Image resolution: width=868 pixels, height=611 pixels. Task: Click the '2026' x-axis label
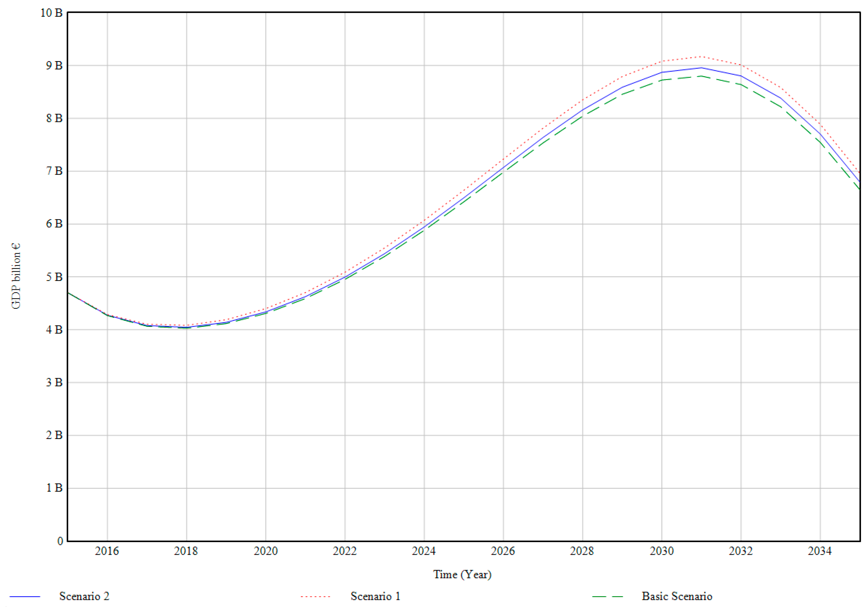(503, 551)
